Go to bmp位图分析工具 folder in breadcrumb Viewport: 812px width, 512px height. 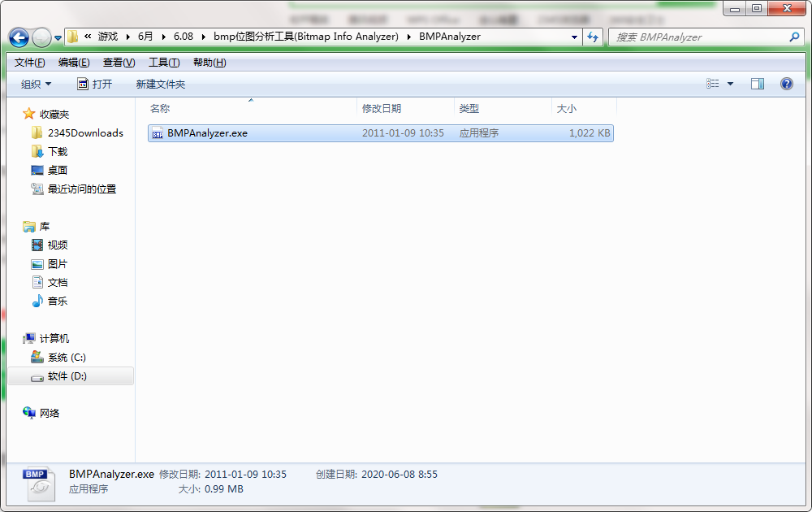[306, 37]
